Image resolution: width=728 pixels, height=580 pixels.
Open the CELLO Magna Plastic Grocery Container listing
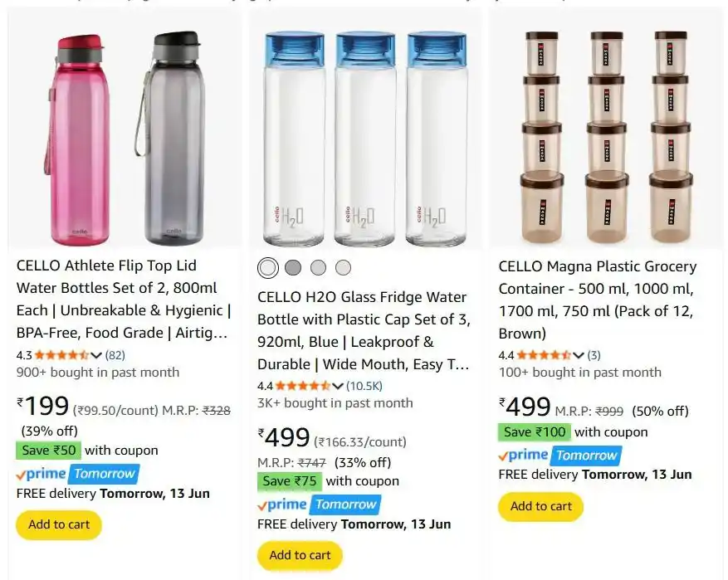(x=596, y=290)
